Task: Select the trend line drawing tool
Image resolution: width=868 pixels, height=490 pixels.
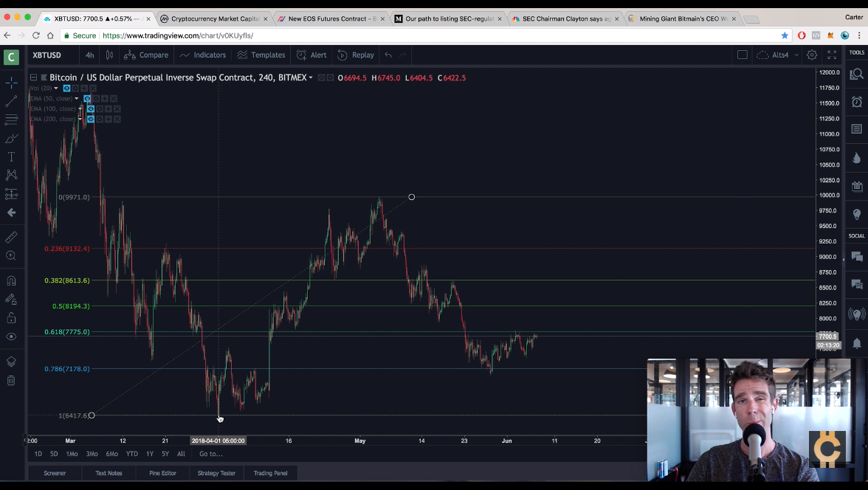Action: pos(11,101)
